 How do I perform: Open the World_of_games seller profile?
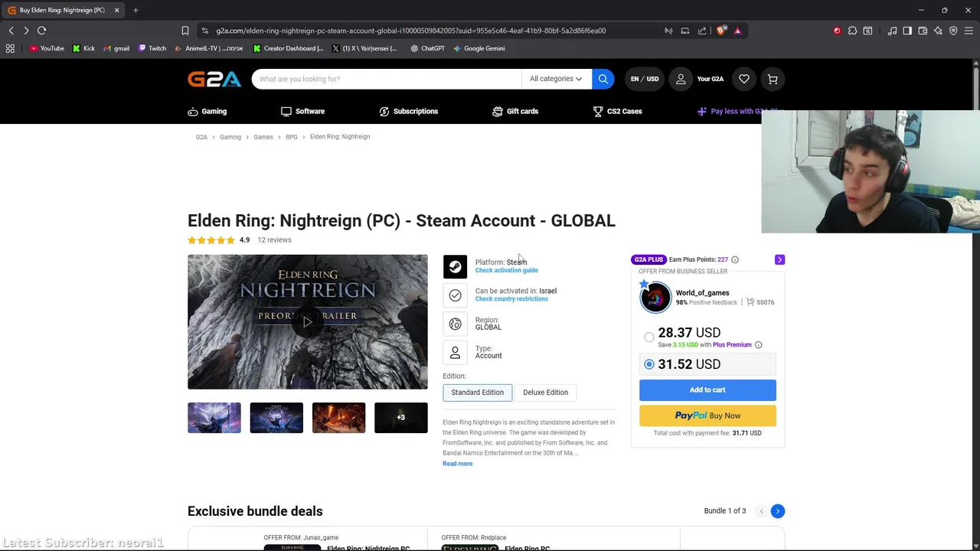[702, 292]
